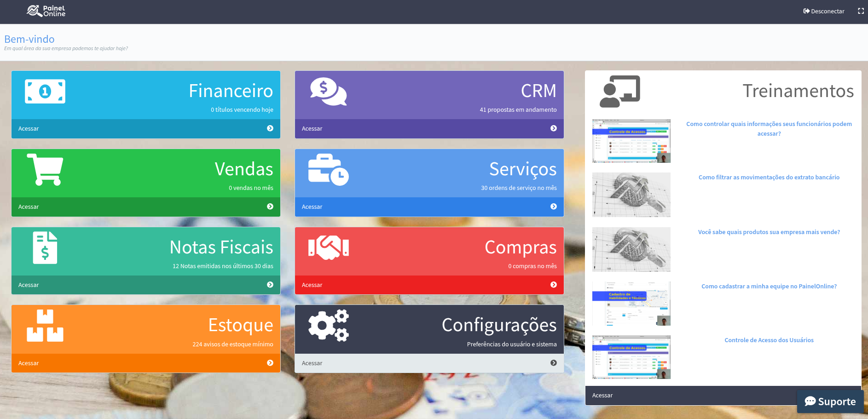Open link about filtering extrato bancário
868x419 pixels.
[769, 177]
